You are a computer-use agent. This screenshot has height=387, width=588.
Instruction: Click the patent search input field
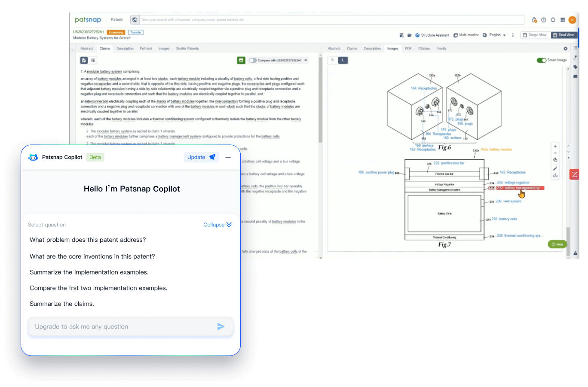(x=331, y=20)
